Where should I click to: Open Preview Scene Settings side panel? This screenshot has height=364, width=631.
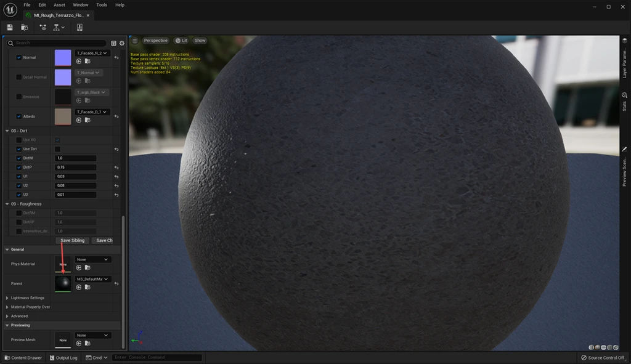click(x=625, y=167)
